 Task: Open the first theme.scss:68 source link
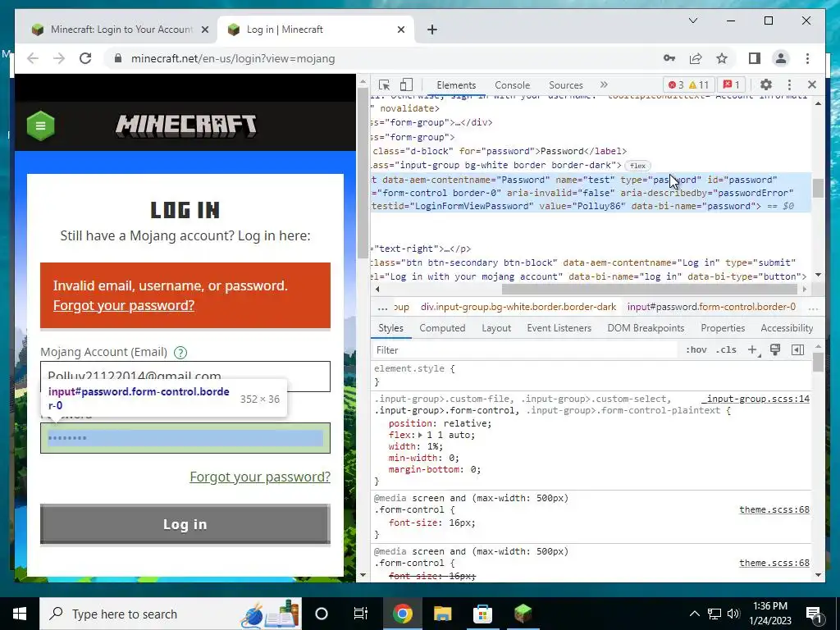pos(774,509)
